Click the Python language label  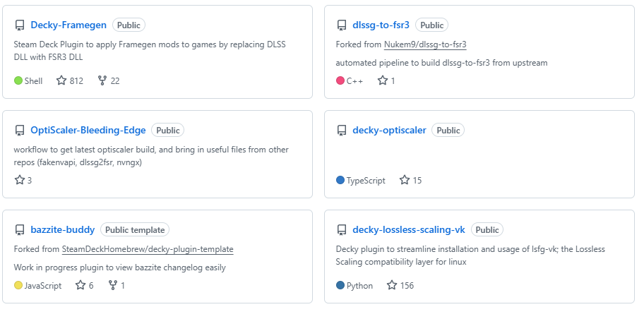click(x=360, y=286)
